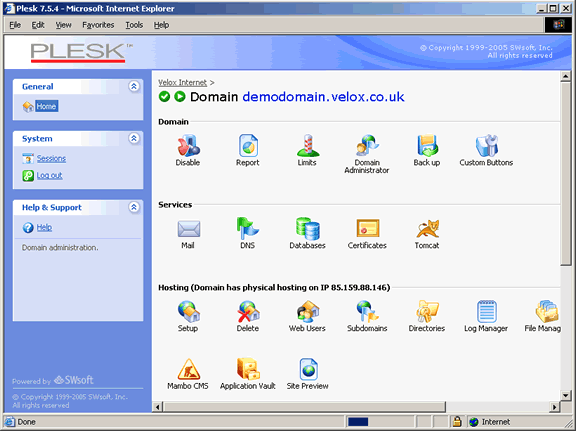
Task: Open the View menu
Action: pos(63,25)
